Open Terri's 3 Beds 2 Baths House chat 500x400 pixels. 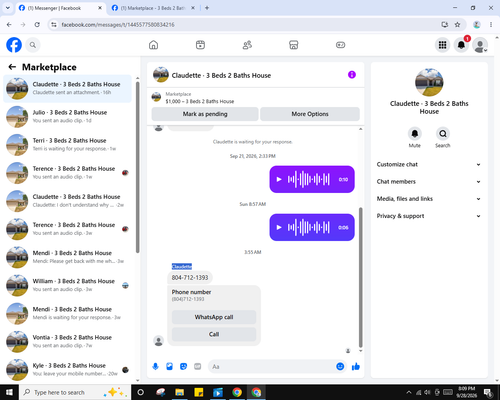67,145
